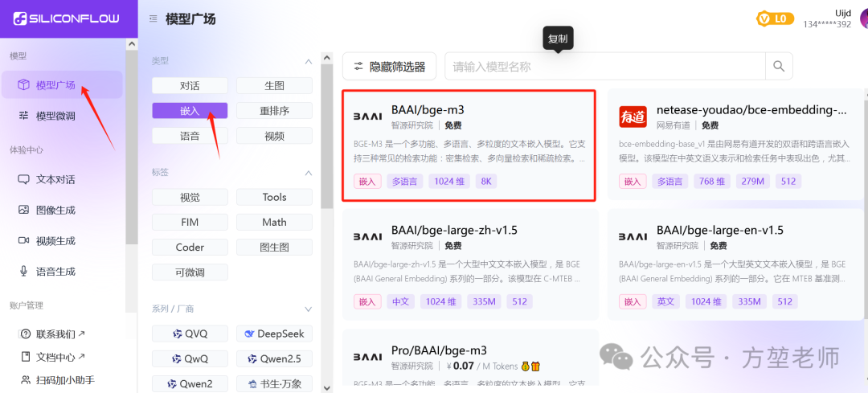Select the Tools tag filter
868x393 pixels.
click(274, 197)
